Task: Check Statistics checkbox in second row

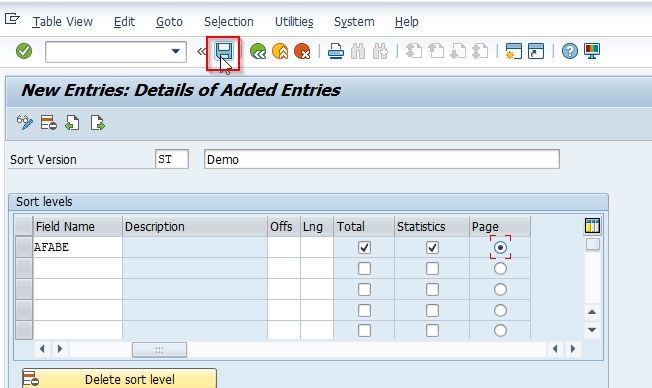Action: (x=432, y=269)
